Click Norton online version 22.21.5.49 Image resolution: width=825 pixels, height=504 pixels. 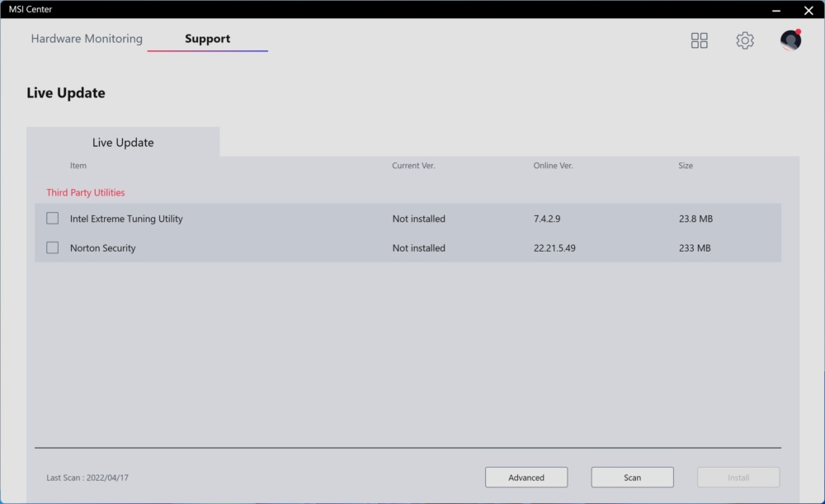pyautogui.click(x=554, y=247)
